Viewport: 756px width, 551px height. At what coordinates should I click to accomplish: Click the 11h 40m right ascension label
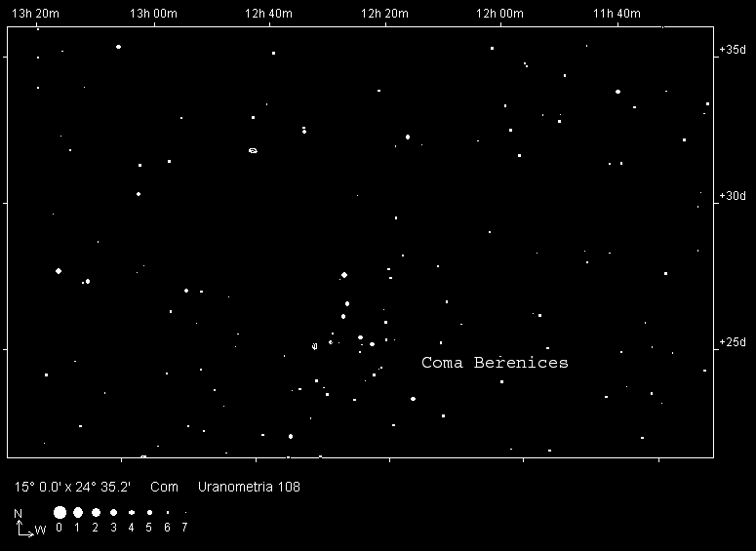[617, 14]
